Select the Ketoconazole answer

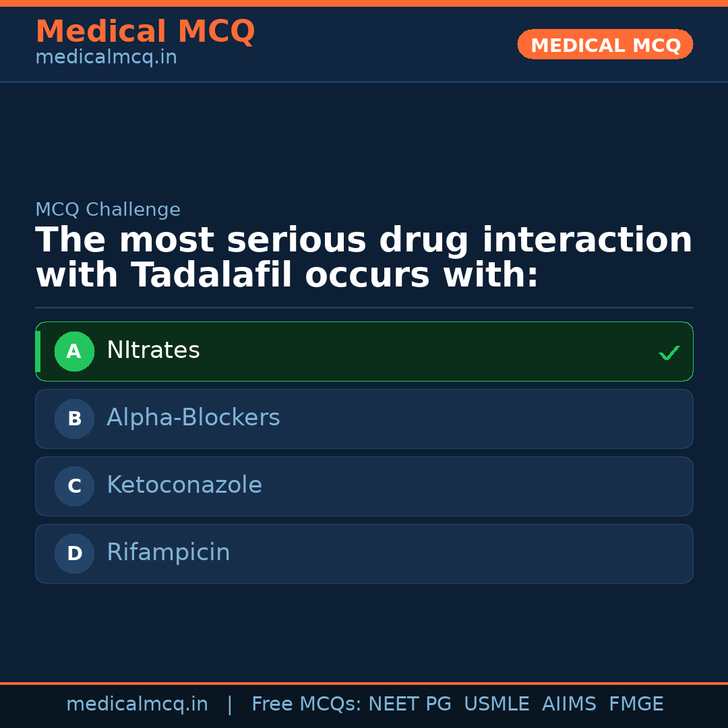click(184, 485)
